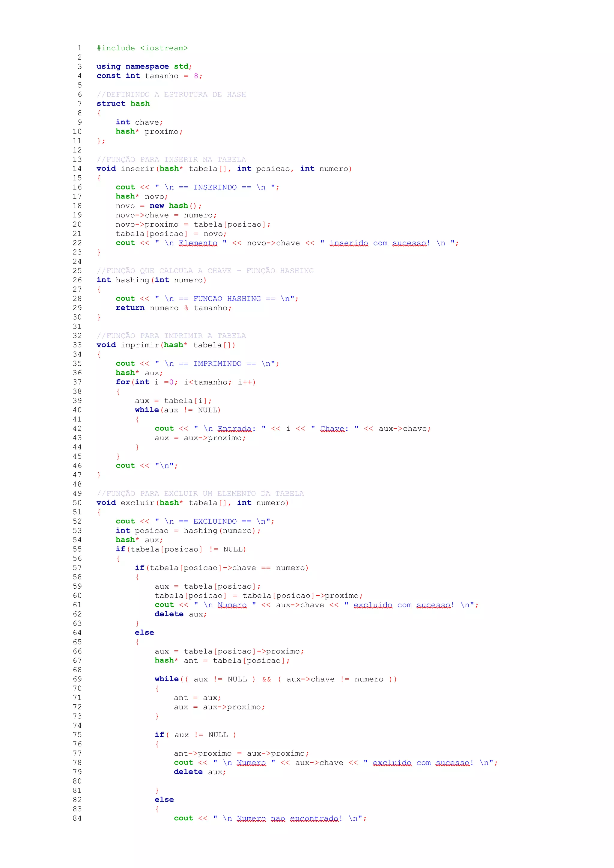Click the 'using namespace std' statement
This screenshot has height=868, width=614.
tap(144, 67)
